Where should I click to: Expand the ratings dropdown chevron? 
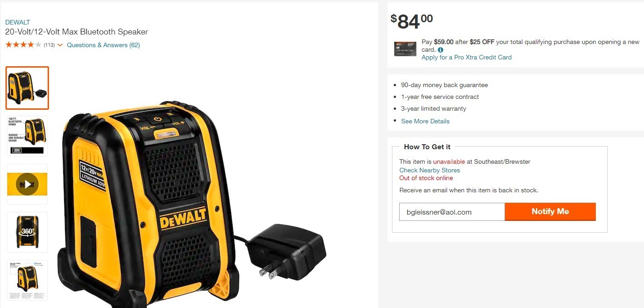point(60,45)
